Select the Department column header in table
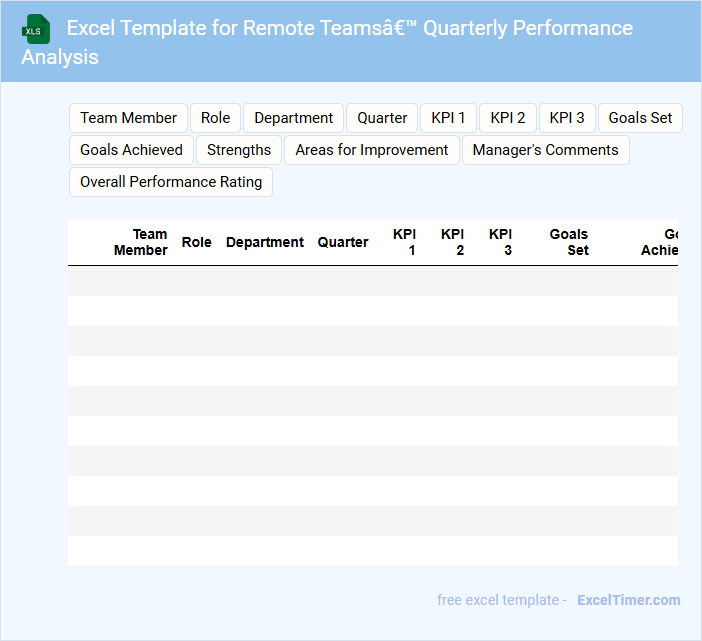 (265, 242)
